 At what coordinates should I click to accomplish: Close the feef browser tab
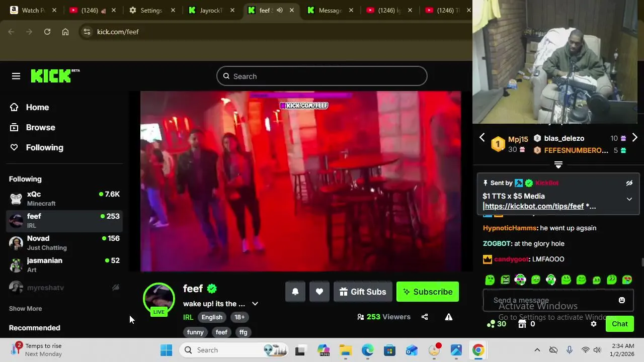292,10
